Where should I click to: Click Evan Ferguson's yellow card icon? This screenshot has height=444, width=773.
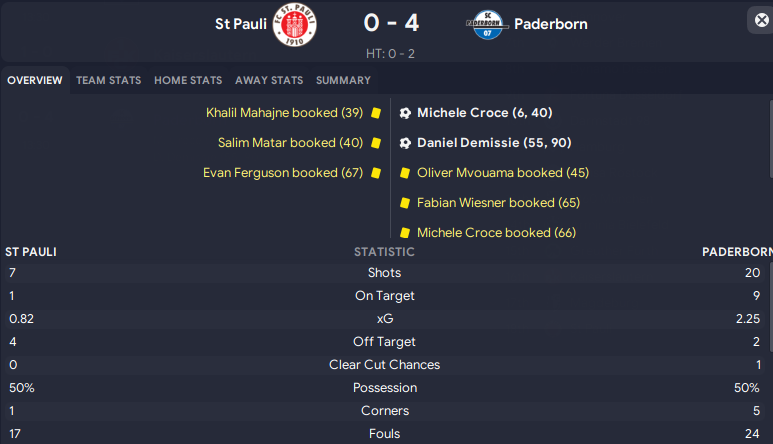tap(376, 173)
